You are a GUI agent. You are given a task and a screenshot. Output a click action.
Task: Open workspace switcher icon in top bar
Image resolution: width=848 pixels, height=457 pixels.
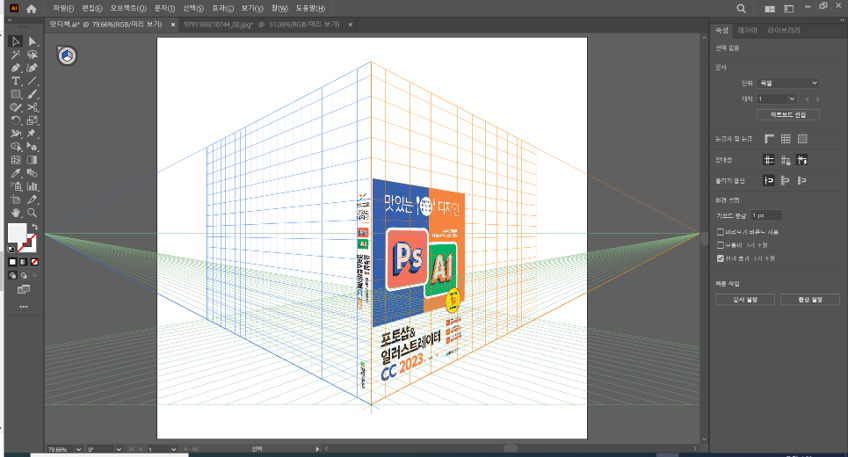coord(789,8)
